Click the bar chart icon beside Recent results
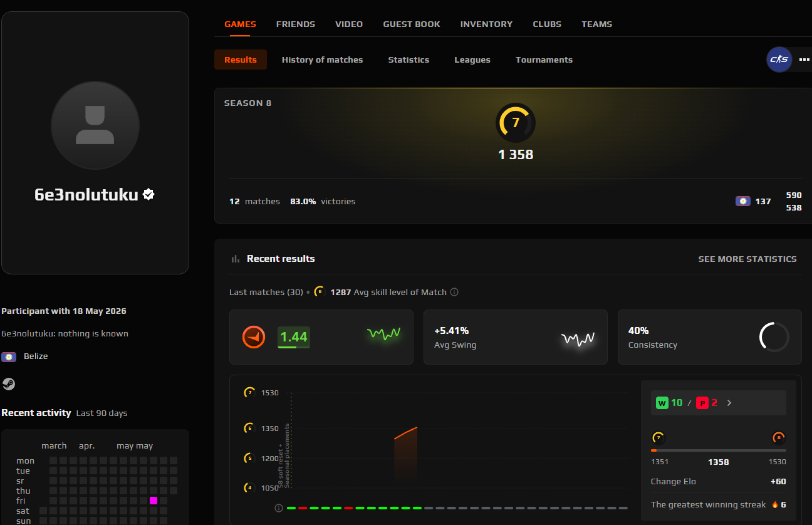The width and height of the screenshot is (812, 525). click(236, 259)
